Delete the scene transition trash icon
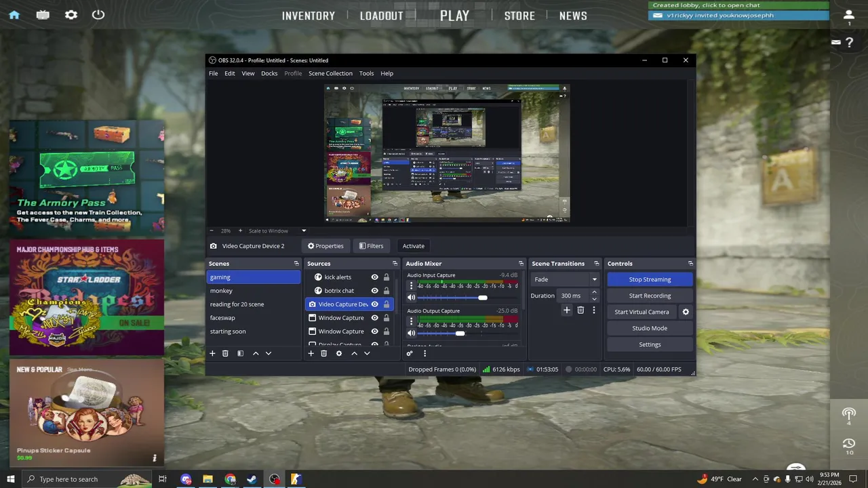The image size is (868, 488). click(x=580, y=310)
